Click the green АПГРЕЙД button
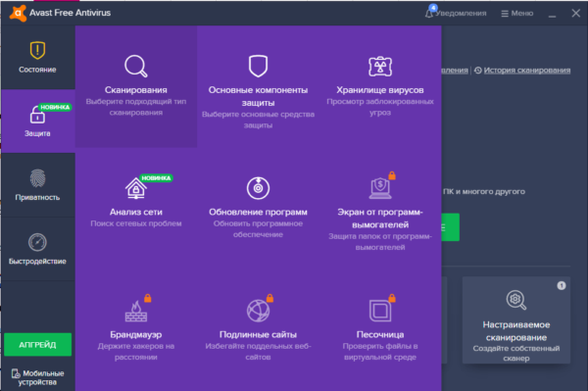The height and width of the screenshot is (391, 588). tap(37, 345)
